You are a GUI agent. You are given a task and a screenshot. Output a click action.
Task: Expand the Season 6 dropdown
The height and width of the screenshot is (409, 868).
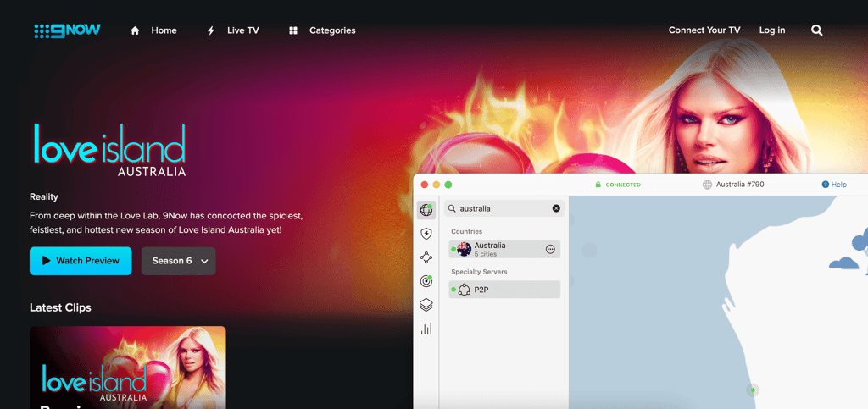179,261
